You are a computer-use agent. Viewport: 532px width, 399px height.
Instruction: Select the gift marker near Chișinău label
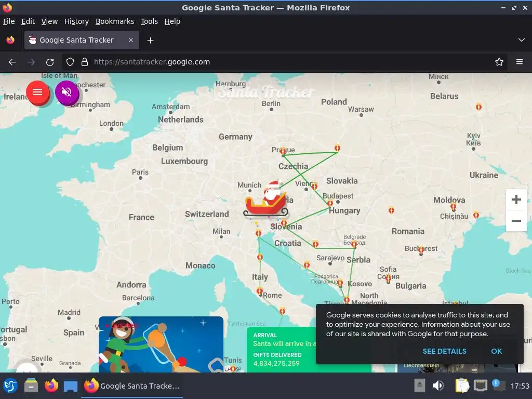(453, 207)
